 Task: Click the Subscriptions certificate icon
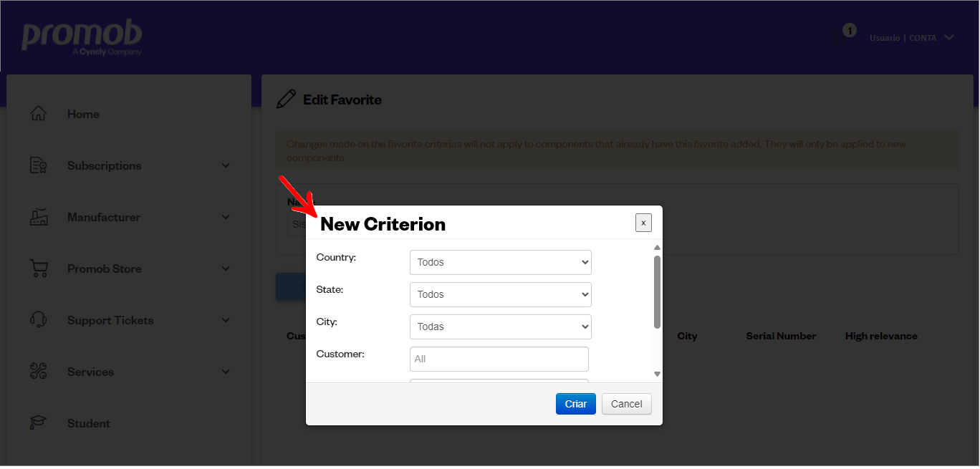[39, 165]
